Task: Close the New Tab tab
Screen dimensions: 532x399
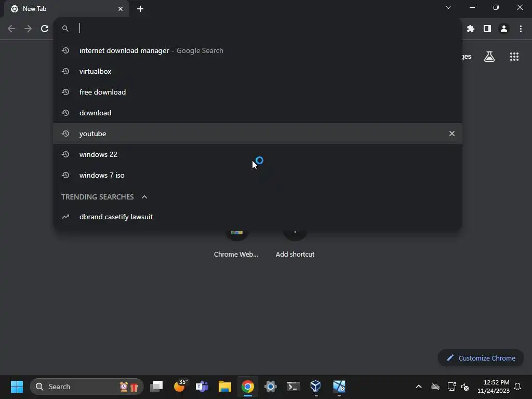Action: (121, 9)
